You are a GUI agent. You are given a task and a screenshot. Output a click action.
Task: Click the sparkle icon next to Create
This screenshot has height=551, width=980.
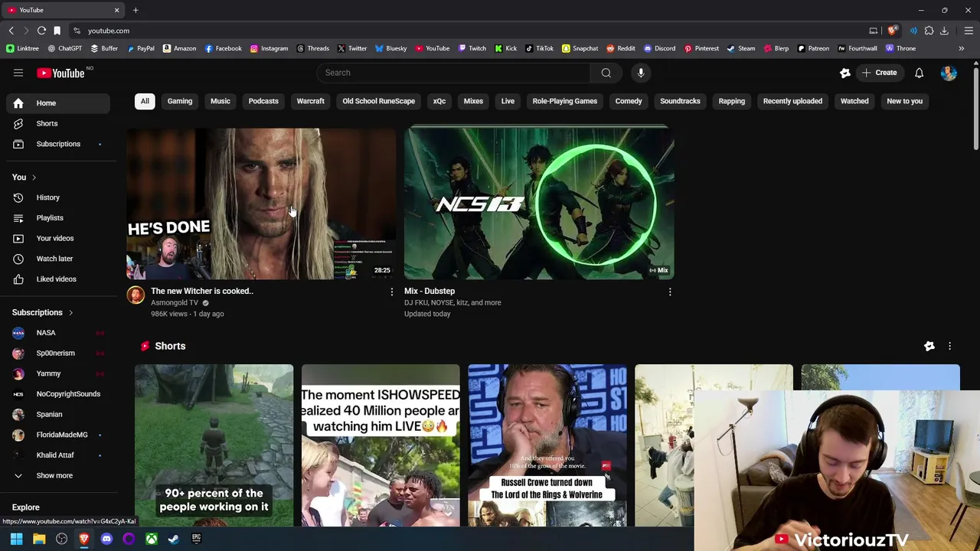click(x=845, y=73)
